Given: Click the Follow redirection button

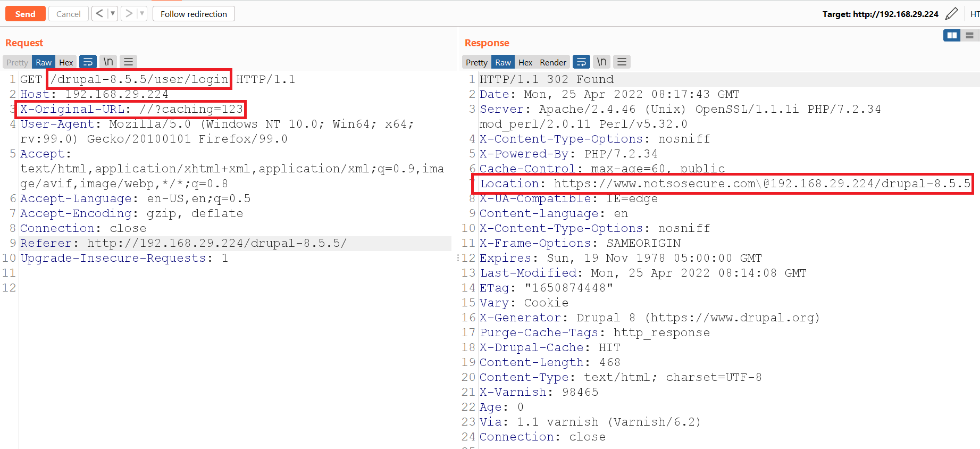Looking at the screenshot, I should point(194,14).
